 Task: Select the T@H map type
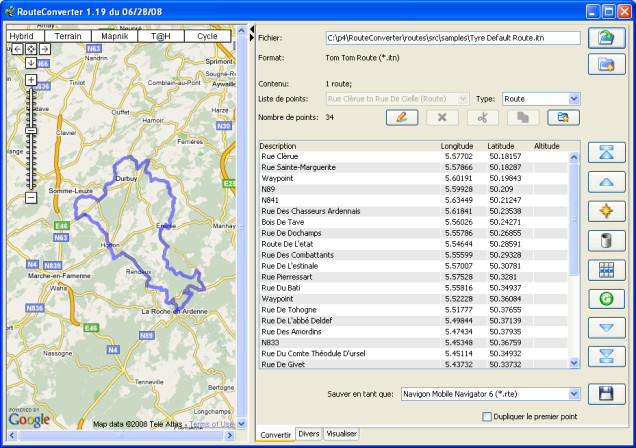[161, 36]
